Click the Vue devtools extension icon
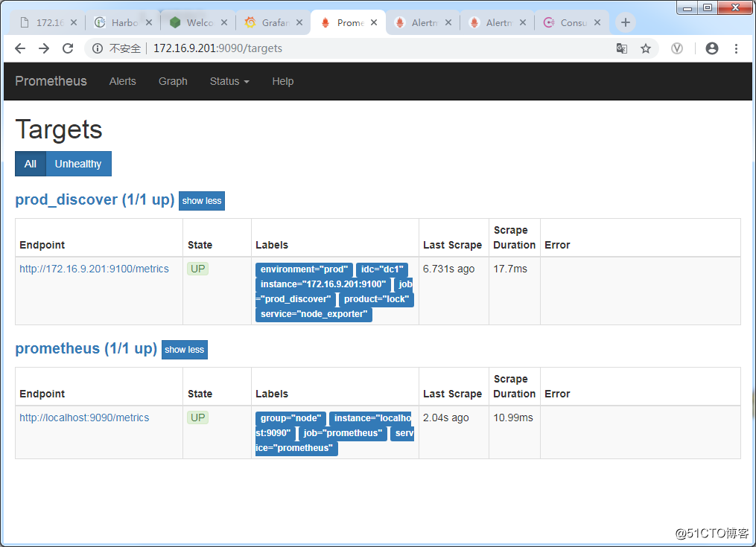756x547 pixels. pos(677,48)
